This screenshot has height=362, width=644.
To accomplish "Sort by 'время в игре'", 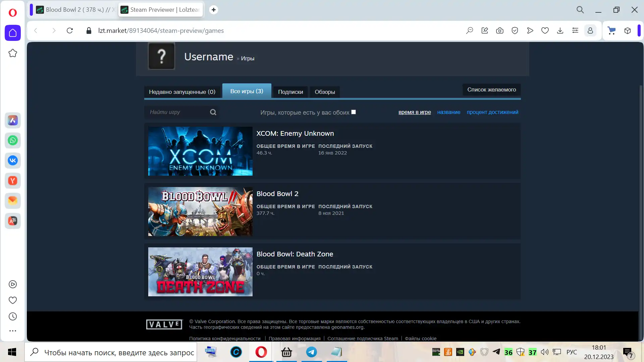I will (x=415, y=112).
